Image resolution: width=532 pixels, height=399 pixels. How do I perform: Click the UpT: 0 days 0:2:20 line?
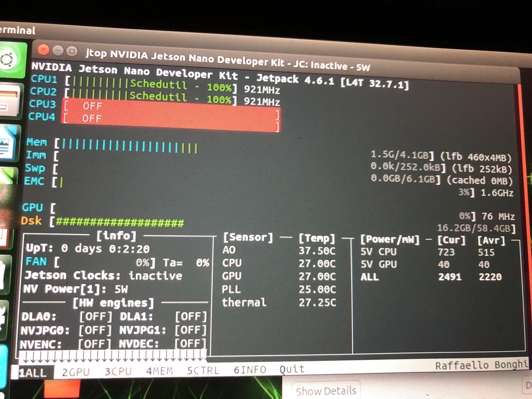[88, 249]
